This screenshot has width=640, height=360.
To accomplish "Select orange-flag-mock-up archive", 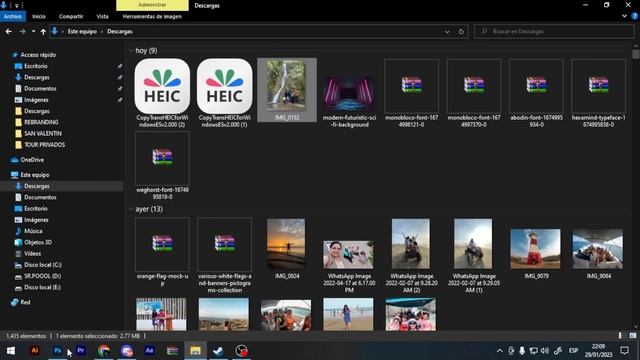I will pyautogui.click(x=162, y=252).
